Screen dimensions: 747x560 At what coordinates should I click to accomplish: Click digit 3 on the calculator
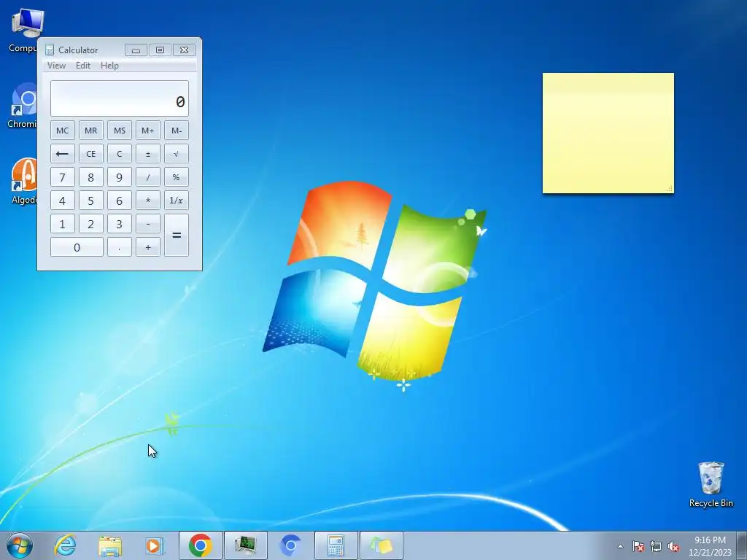point(119,224)
